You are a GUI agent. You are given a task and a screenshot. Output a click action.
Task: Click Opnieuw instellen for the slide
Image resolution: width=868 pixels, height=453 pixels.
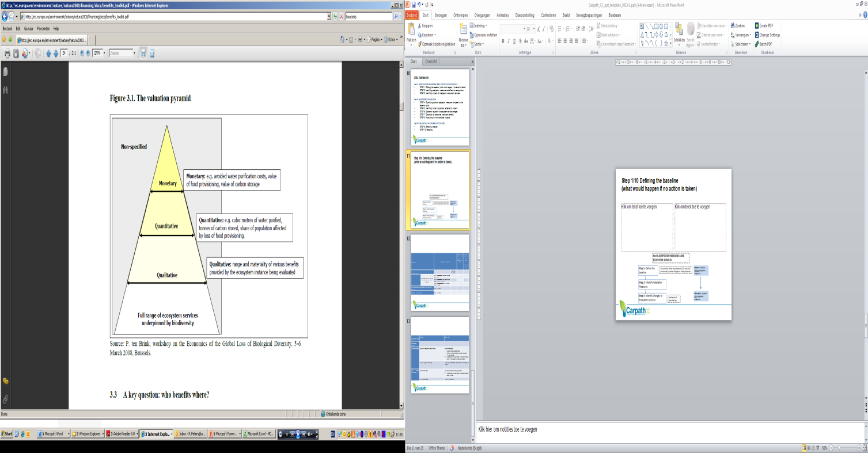click(483, 35)
